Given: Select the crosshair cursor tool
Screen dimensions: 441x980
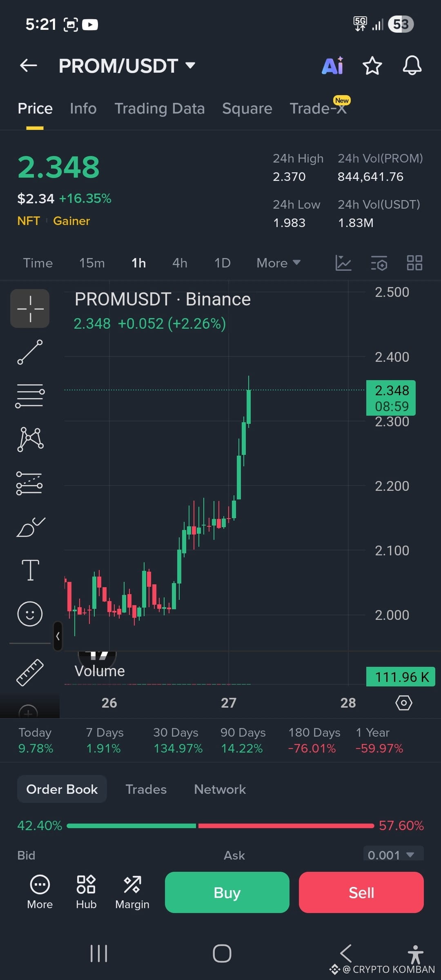Looking at the screenshot, I should point(30,309).
